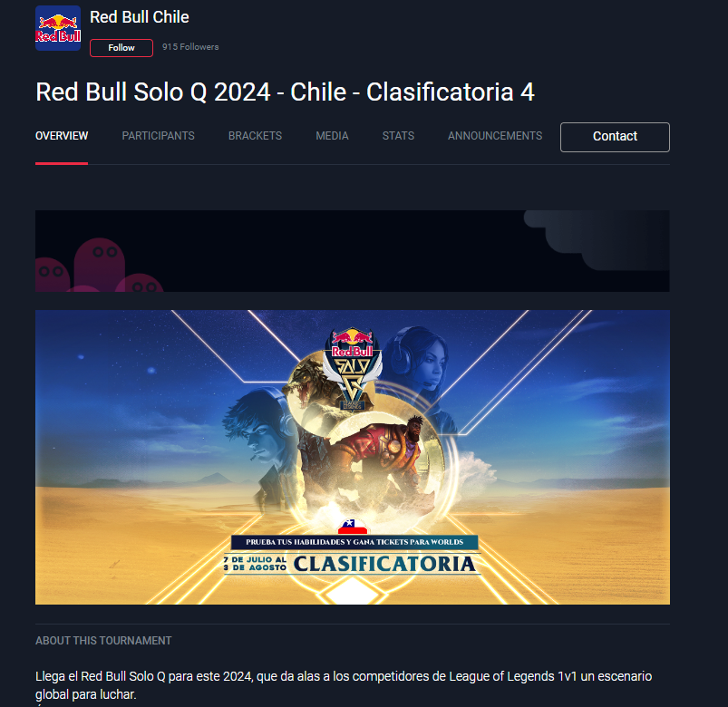Click the Red Bull logo avatar

[58, 28]
